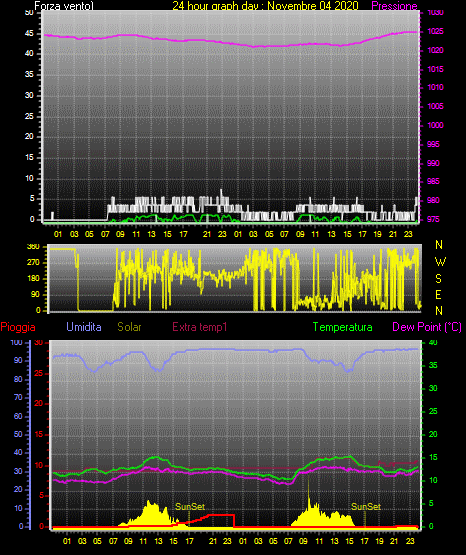This screenshot has height=555, width=466.
Task: Select the 90 value on blue humidity axis
Action: (18, 360)
